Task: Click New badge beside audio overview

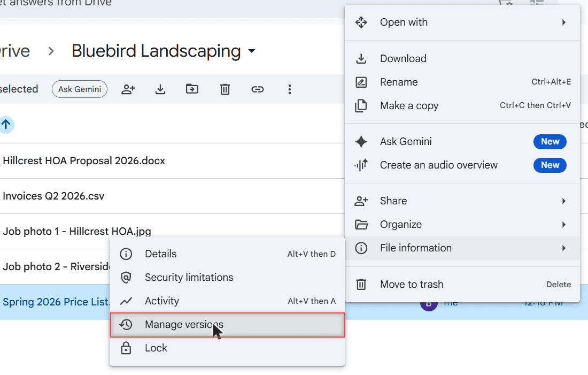Action: click(x=550, y=165)
